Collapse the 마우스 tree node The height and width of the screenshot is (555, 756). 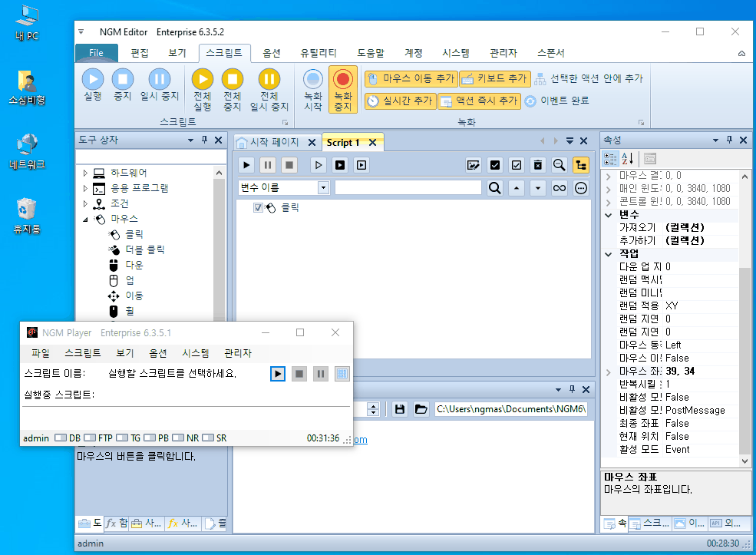tap(85, 220)
